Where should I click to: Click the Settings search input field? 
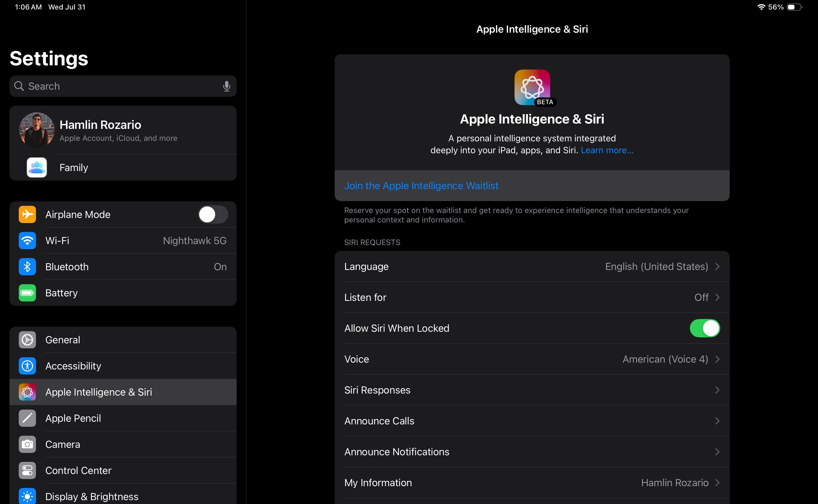point(123,86)
